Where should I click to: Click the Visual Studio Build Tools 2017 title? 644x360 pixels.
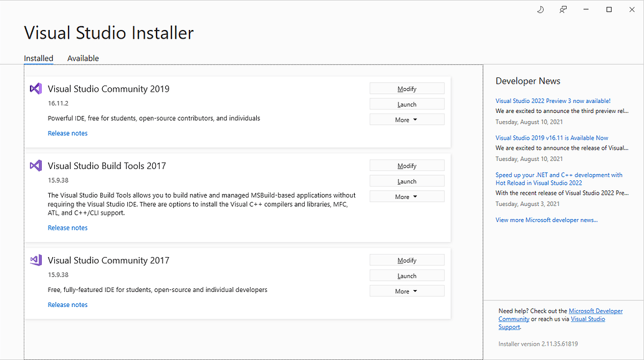click(x=107, y=165)
